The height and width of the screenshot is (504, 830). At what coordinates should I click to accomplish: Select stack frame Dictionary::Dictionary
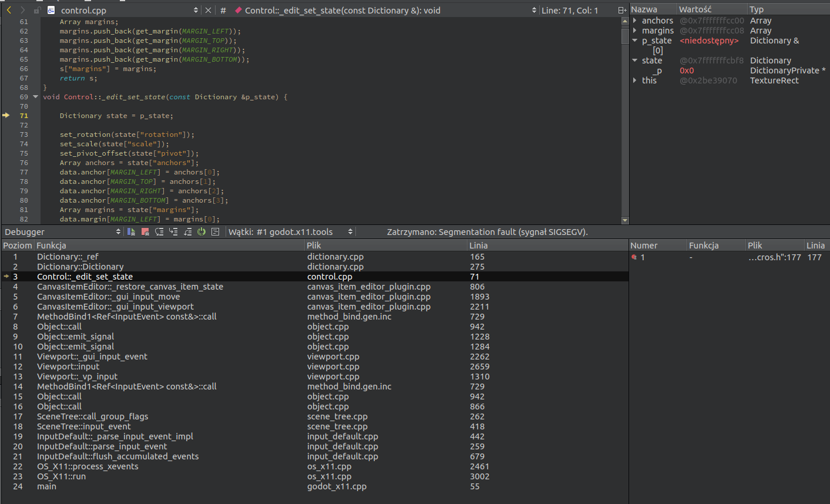pos(315,267)
